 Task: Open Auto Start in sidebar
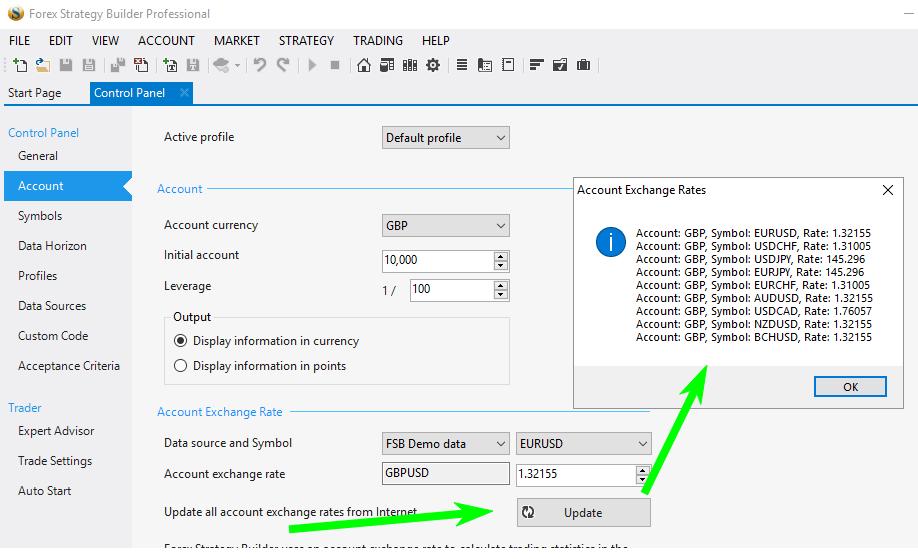44,491
